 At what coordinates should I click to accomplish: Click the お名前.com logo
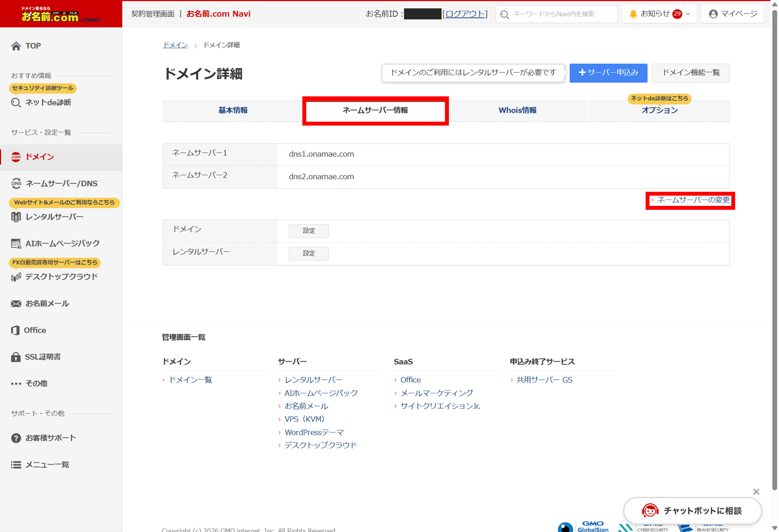point(61,15)
